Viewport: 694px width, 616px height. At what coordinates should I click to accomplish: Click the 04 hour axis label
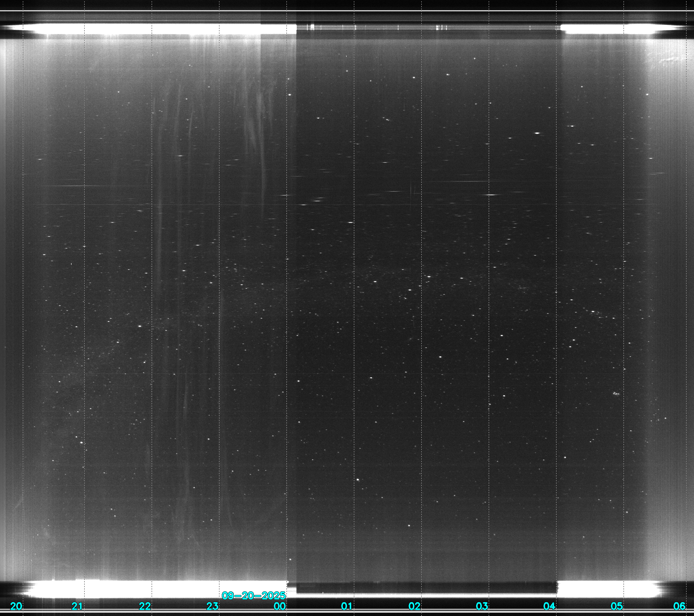pyautogui.click(x=549, y=606)
